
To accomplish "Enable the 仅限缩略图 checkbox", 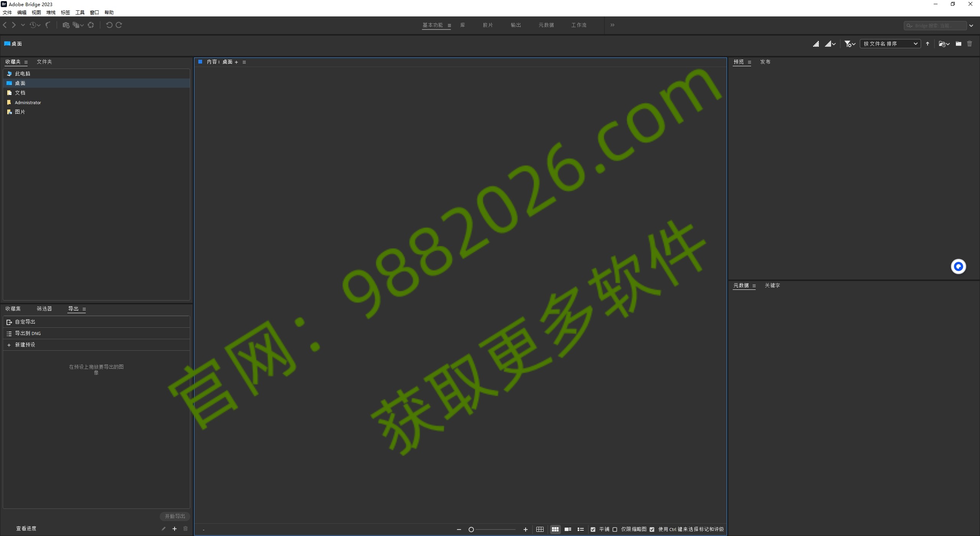I will tap(614, 529).
